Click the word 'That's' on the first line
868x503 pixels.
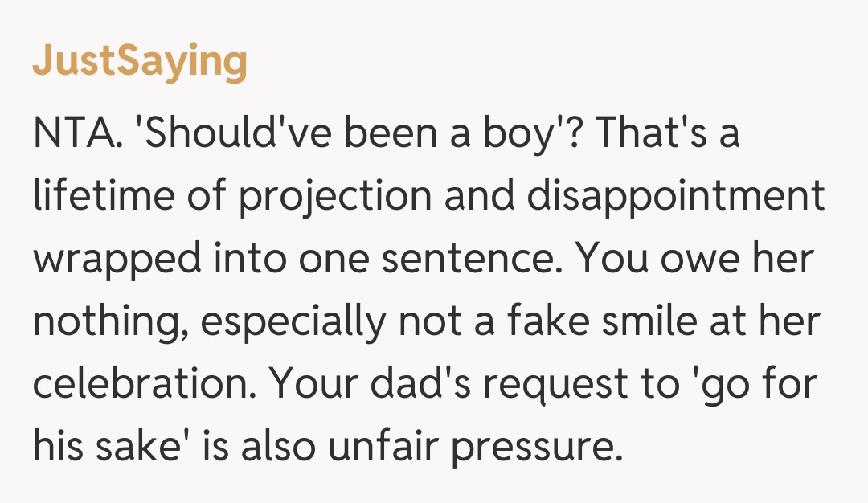651,133
